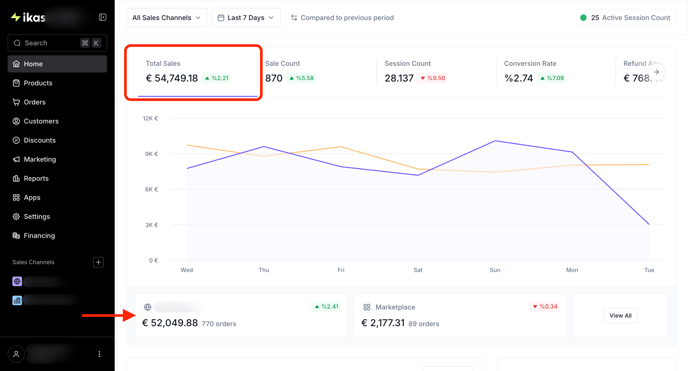Click the Financing icon
Image resolution: width=688 pixels, height=371 pixels.
[16, 235]
